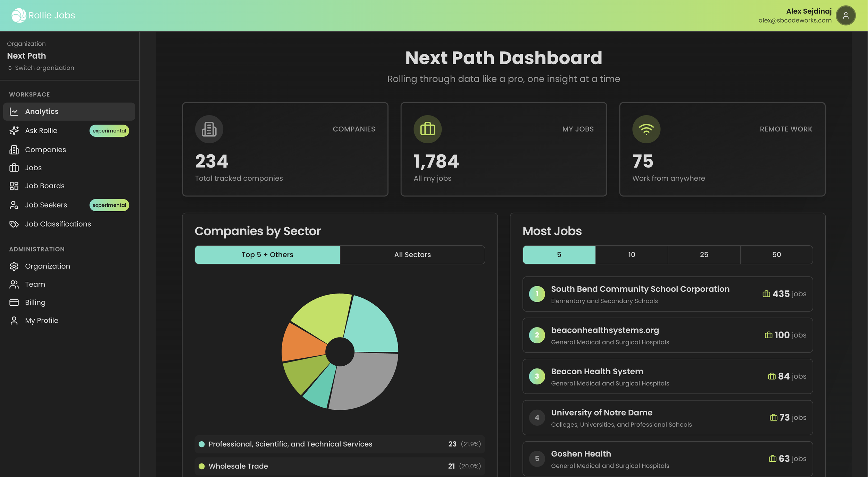
Task: Select the Analytics chart icon in sidebar
Action: 14,111
